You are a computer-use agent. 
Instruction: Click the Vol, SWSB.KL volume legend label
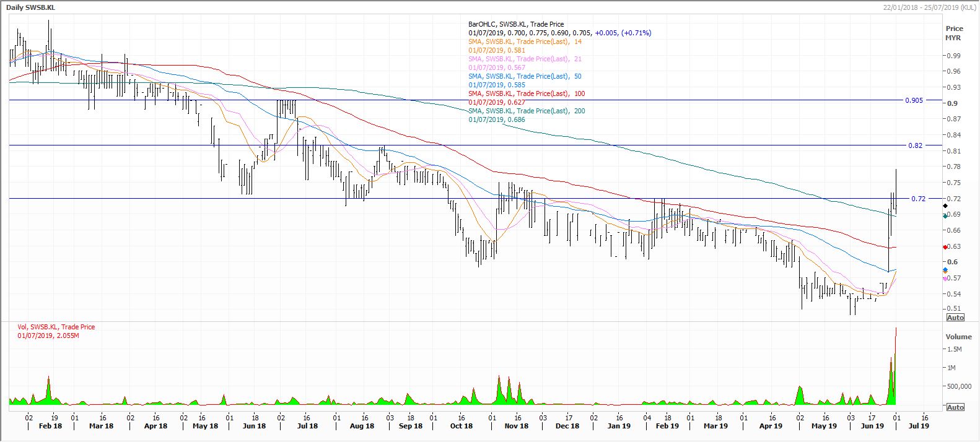coord(56,327)
